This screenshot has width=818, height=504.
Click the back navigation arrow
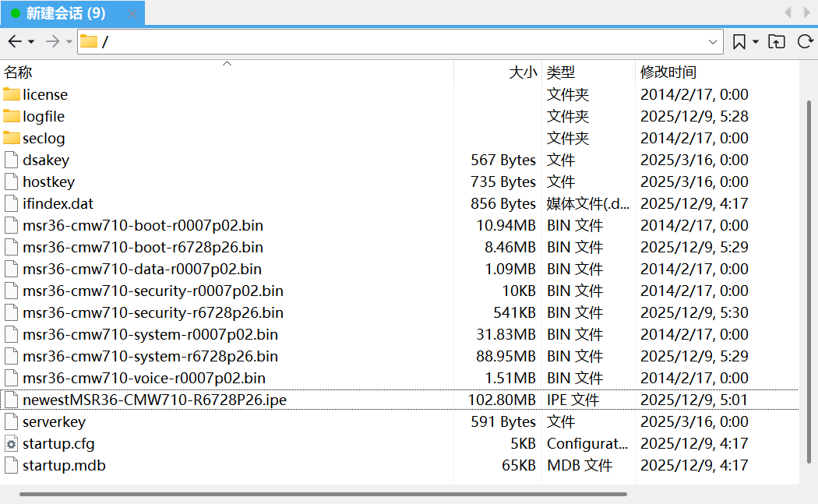pos(14,41)
